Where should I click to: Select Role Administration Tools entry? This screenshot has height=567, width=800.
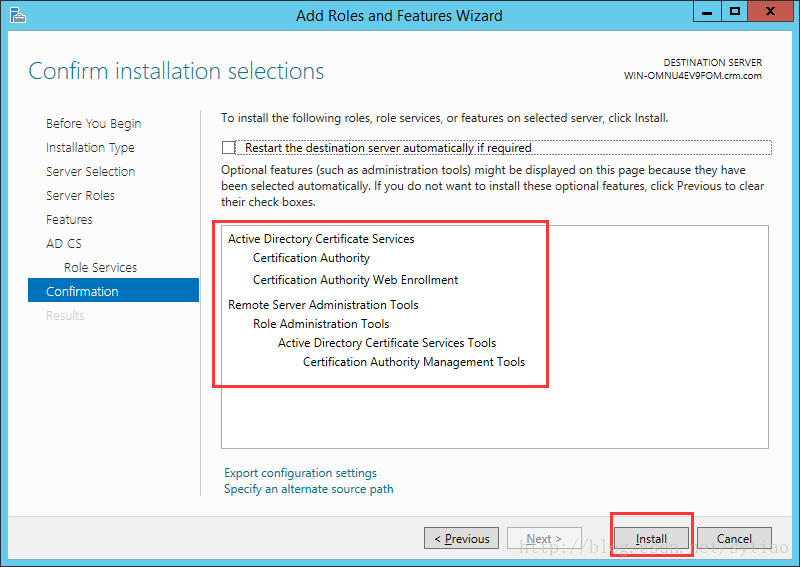click(321, 324)
